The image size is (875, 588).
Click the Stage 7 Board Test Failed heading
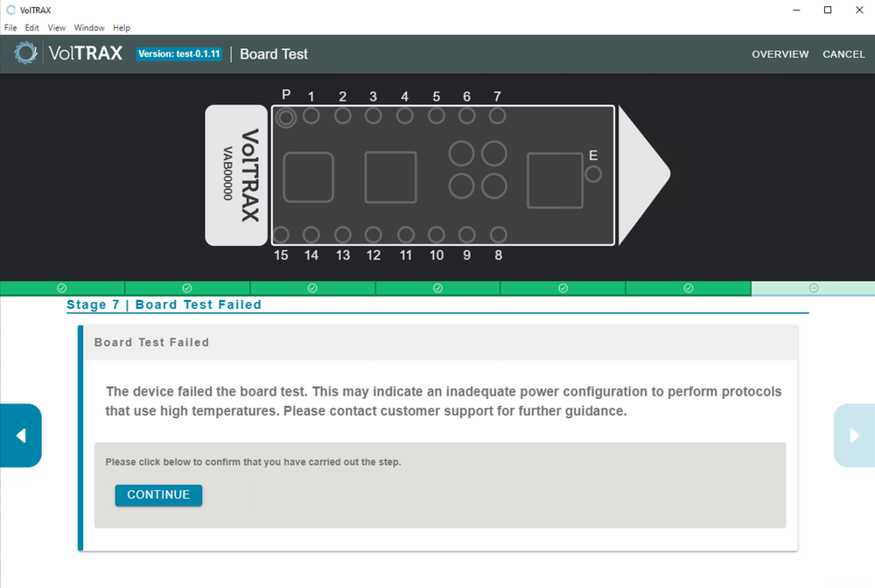[164, 304]
